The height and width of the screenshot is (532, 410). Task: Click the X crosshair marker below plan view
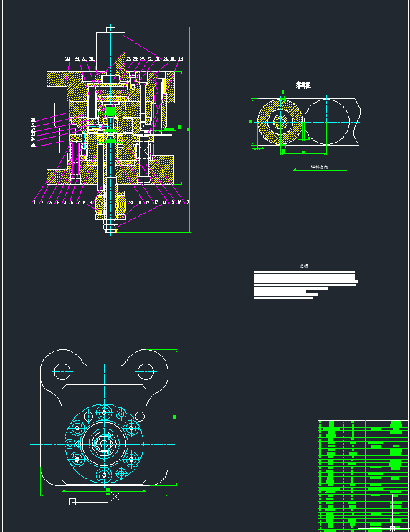coord(115,496)
